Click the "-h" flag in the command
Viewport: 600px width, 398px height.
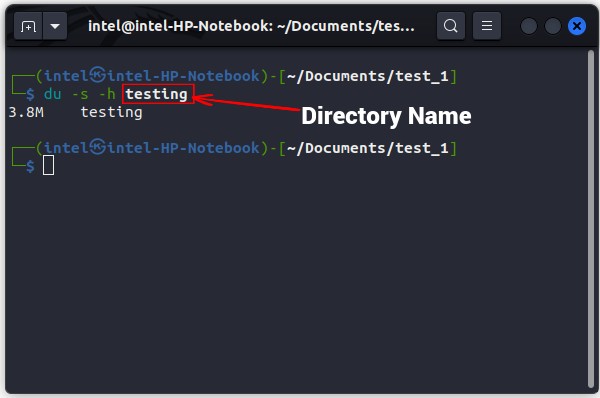(x=107, y=94)
